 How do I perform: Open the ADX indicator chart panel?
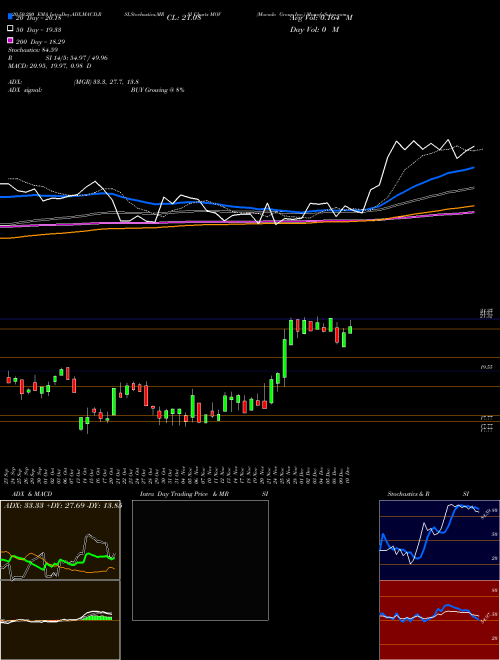[60, 540]
